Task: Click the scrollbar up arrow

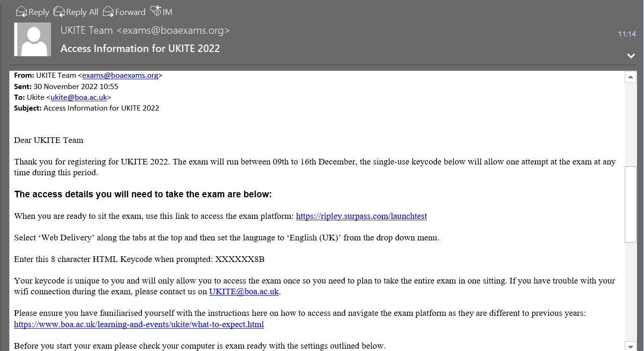Action: (630, 77)
